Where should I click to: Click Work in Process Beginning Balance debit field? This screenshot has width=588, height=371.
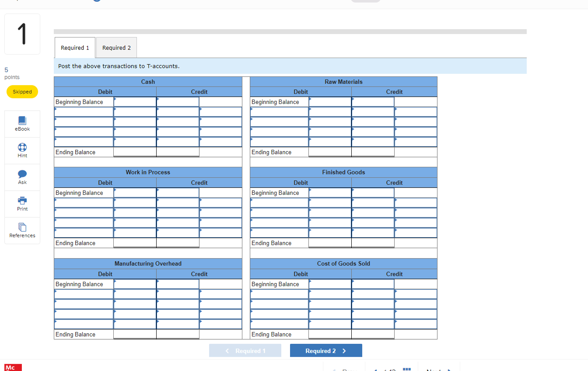[135, 193]
